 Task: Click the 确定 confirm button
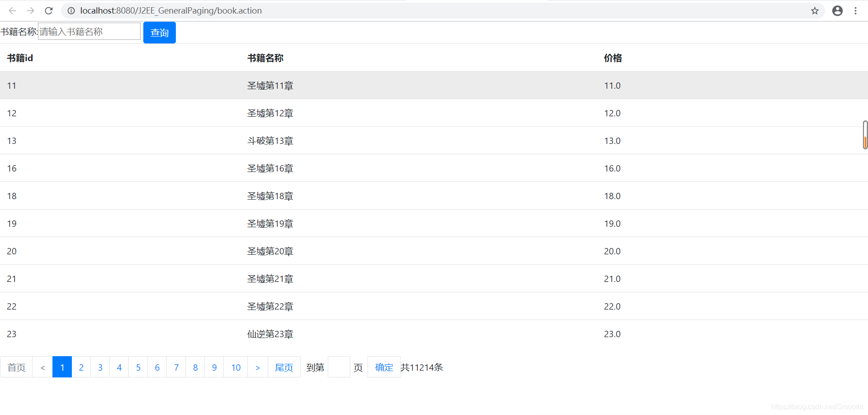click(x=383, y=367)
